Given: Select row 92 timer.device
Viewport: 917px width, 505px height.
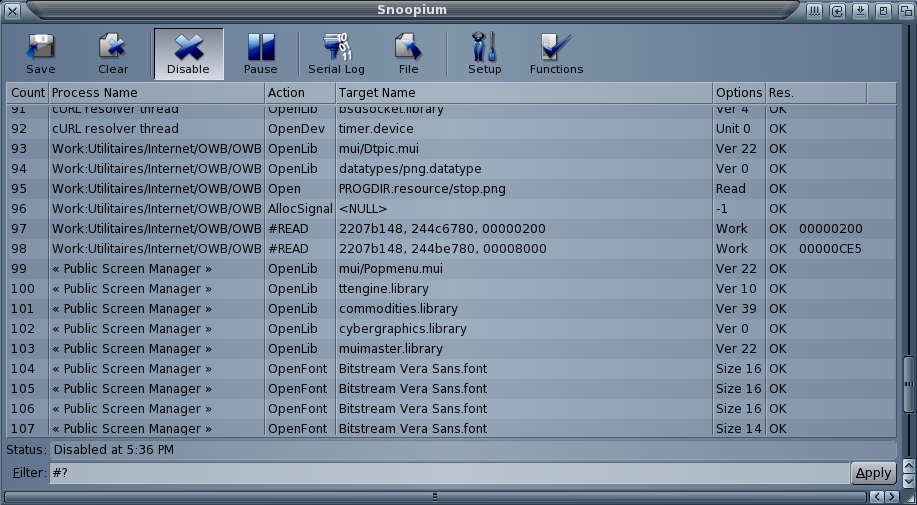Looking at the screenshot, I should click(x=451, y=129).
